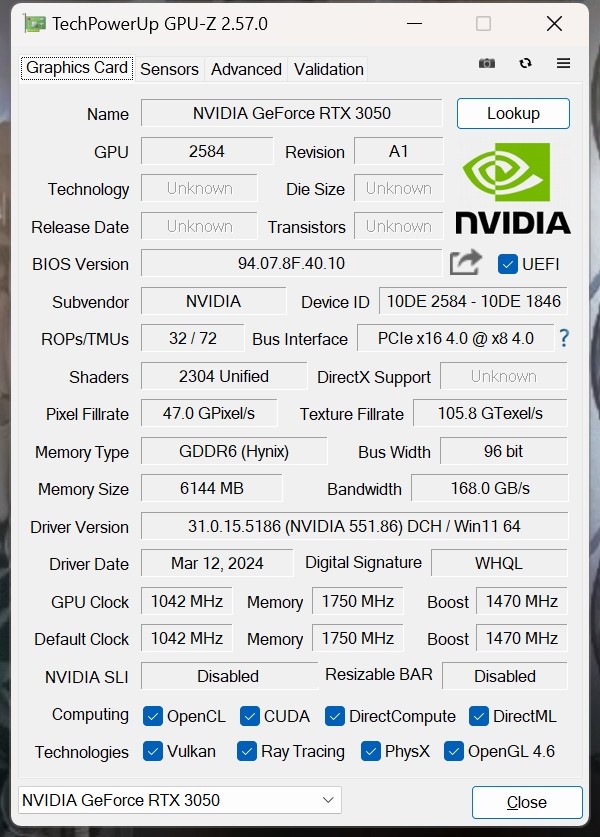Click the camera screenshot icon
This screenshot has height=837, width=600.
click(x=486, y=64)
